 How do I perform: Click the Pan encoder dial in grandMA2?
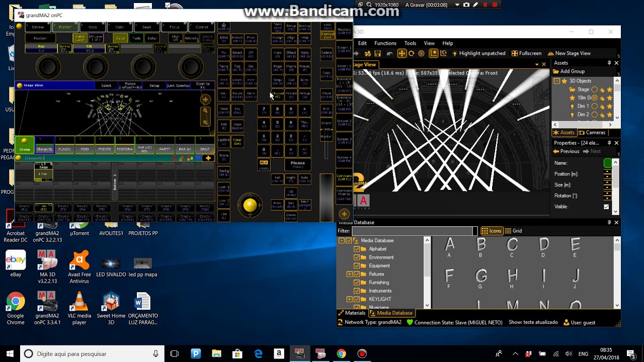[48, 66]
